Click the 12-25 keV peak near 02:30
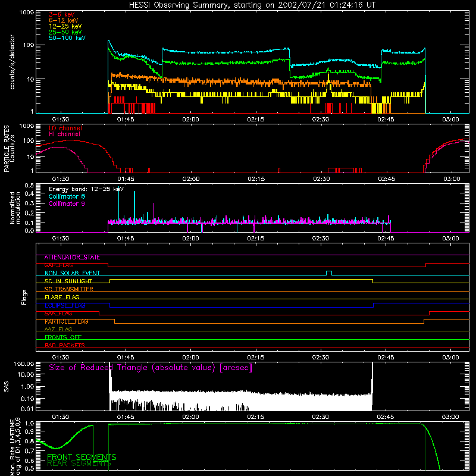The height and width of the screenshot is (476, 476). click(x=328, y=82)
